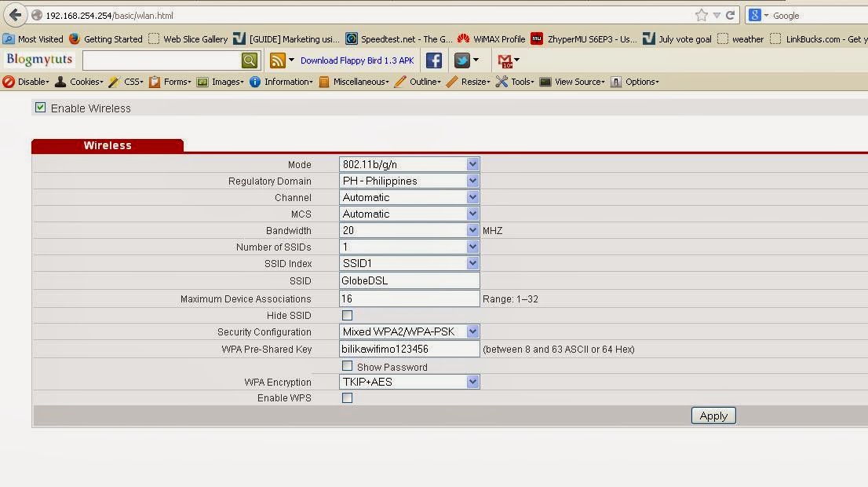The width and height of the screenshot is (868, 487).
Task: Click the Maximum Device Associations field
Action: (x=409, y=298)
